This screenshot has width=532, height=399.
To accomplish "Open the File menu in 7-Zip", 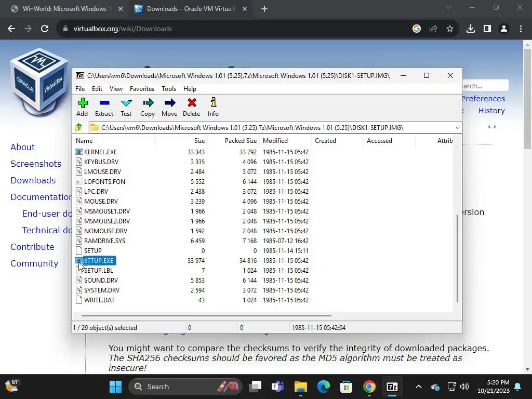I will click(x=80, y=88).
